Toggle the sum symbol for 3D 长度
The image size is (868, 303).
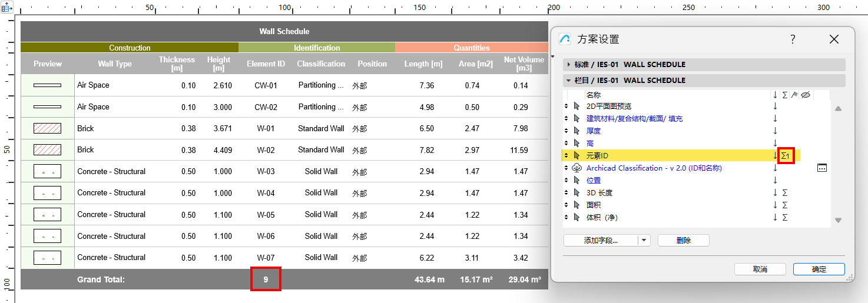[x=784, y=193]
